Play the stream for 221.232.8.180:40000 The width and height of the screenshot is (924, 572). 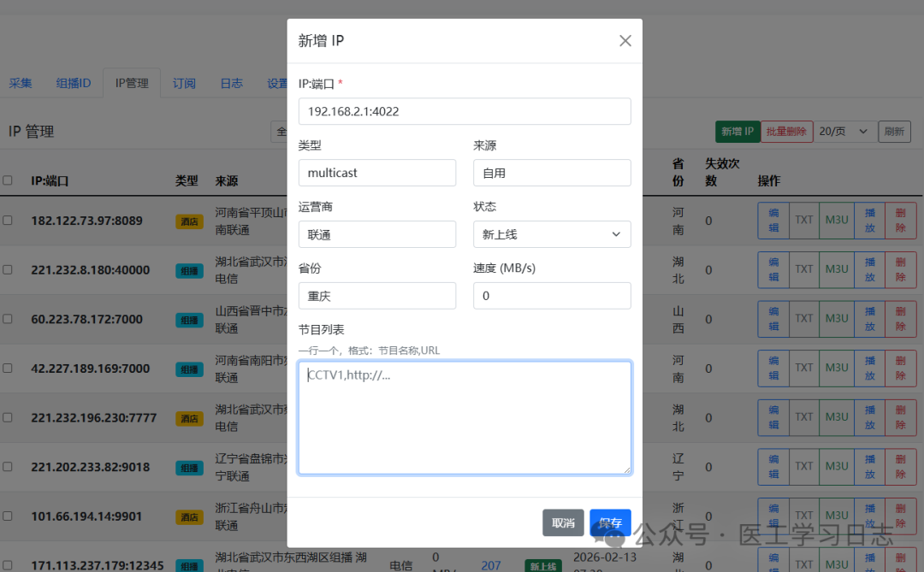coord(868,269)
